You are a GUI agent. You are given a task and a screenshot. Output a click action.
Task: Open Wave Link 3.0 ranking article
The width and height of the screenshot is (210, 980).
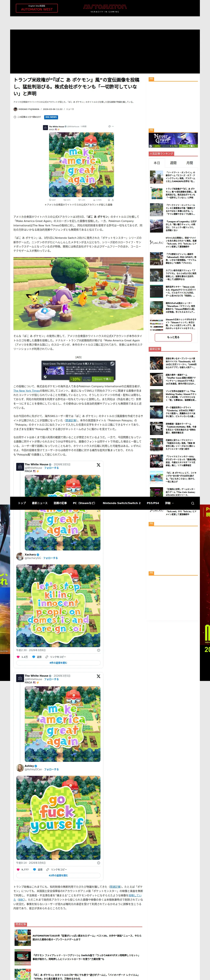pyautogui.click(x=173, y=291)
